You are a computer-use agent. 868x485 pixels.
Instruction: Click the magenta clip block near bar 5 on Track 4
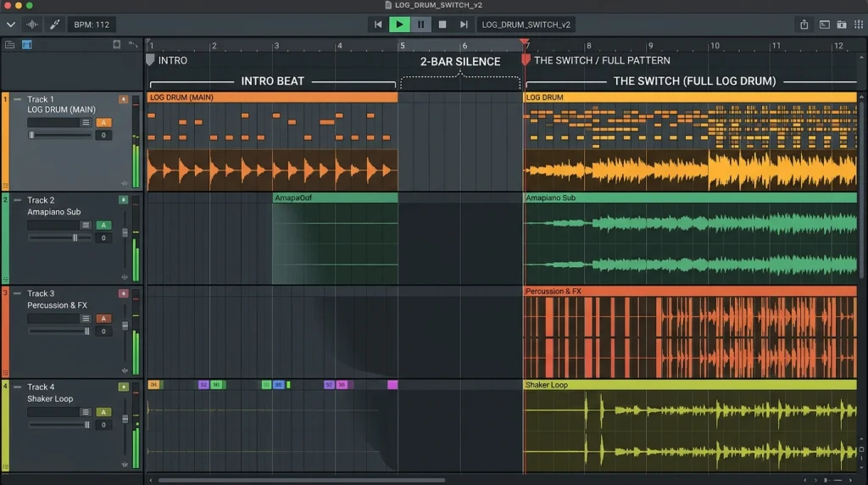pos(392,385)
